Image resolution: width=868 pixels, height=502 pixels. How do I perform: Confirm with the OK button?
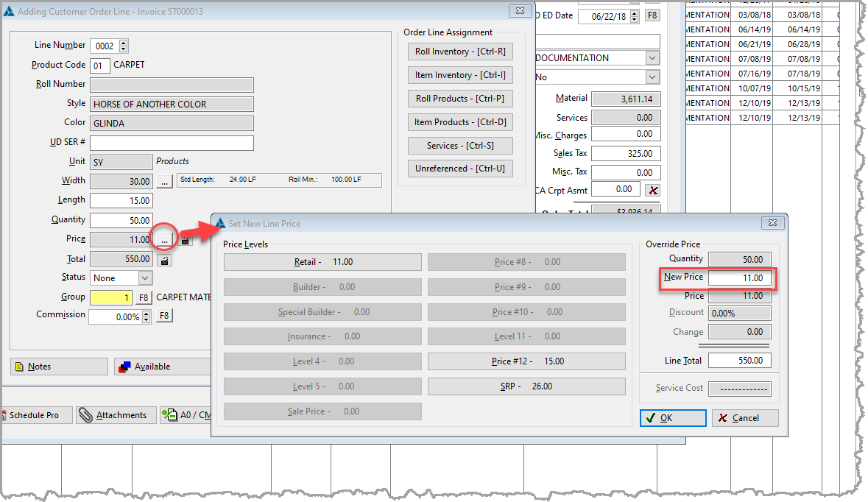(673, 418)
